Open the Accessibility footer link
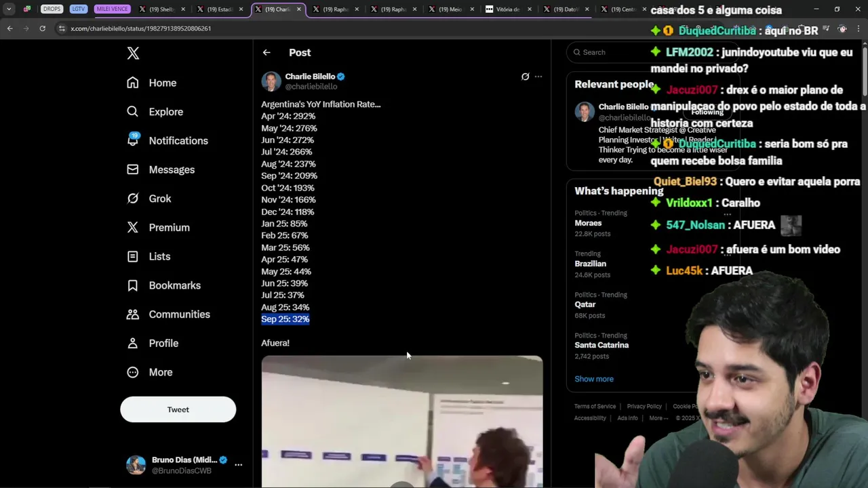Image resolution: width=868 pixels, height=488 pixels. click(590, 418)
